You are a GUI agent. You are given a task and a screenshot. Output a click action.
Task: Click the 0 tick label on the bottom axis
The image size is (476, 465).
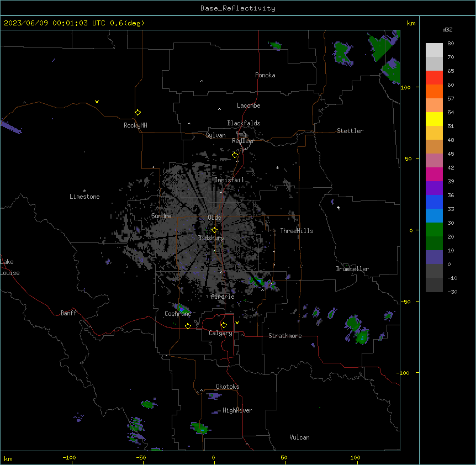click(213, 457)
